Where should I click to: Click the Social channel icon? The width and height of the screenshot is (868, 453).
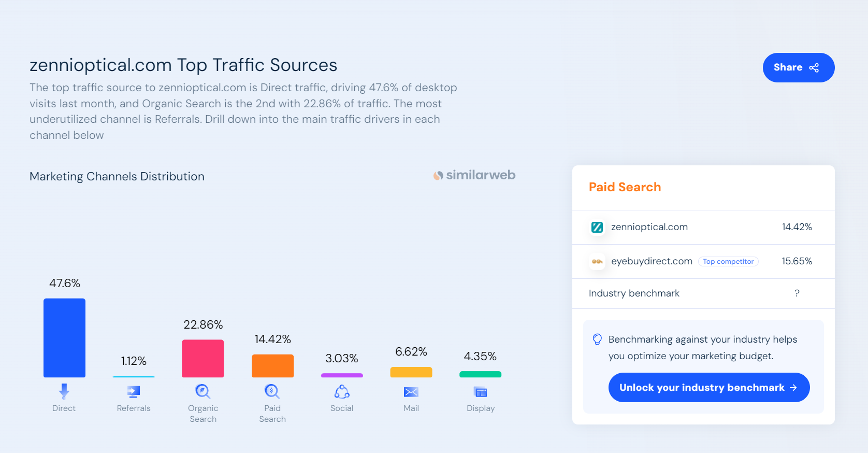[x=342, y=392]
